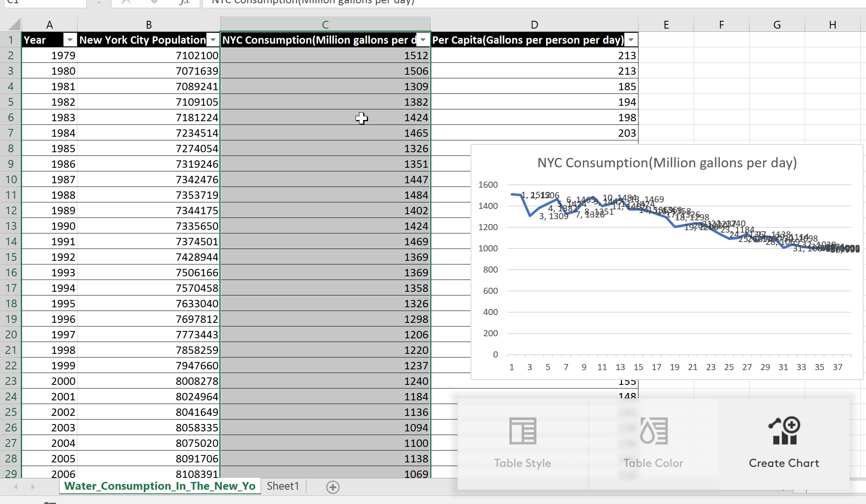Open the New York City Population filter dropdown
This screenshot has width=866, height=504.
[213, 40]
